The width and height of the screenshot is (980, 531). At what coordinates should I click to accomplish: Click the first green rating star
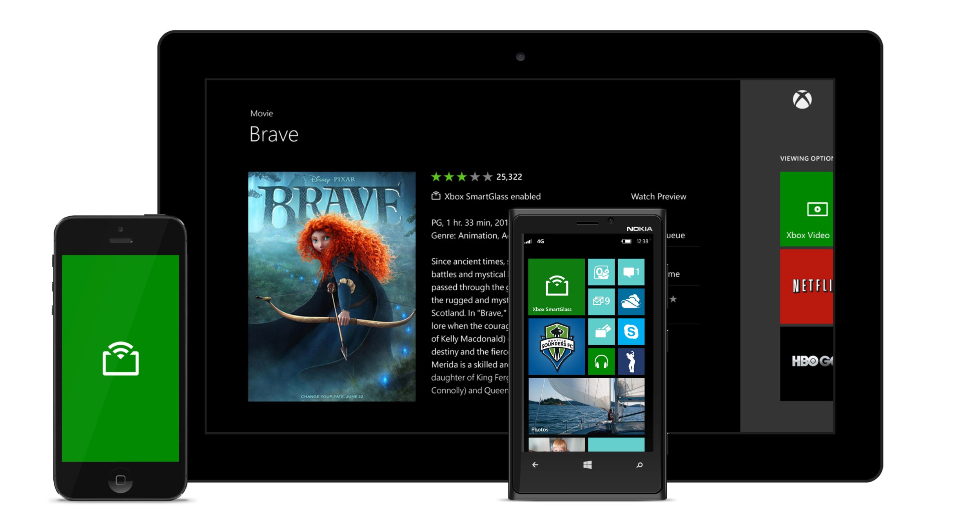point(436,177)
